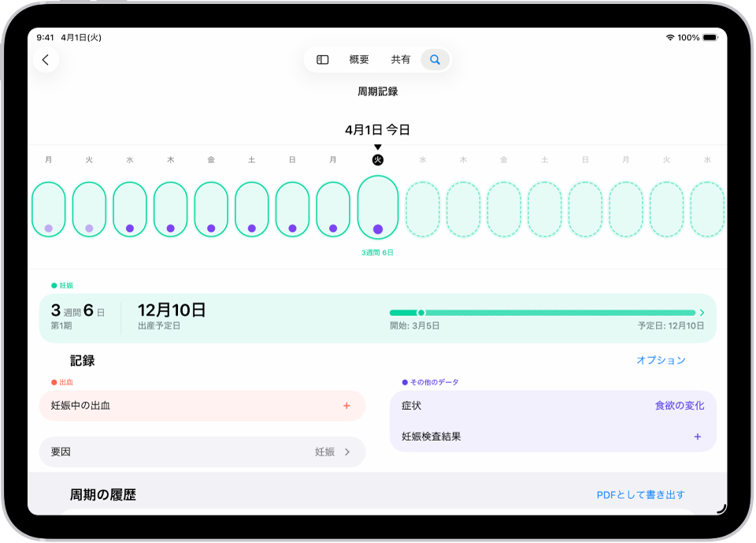Viewport: 756px width, 543px height.
Task: Click the blue search magnifier icon
Action: [x=435, y=59]
